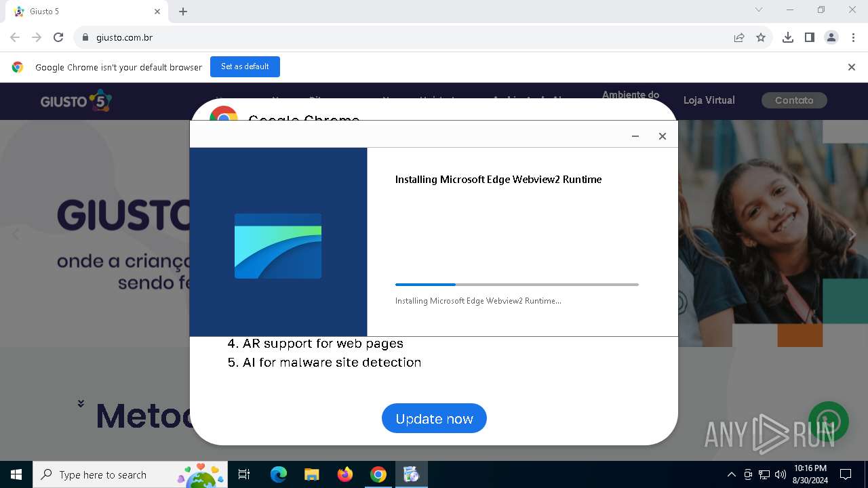Click 'Installing Microsoft Edge Webview2 Runtime' heading
The image size is (868, 488).
pos(498,180)
